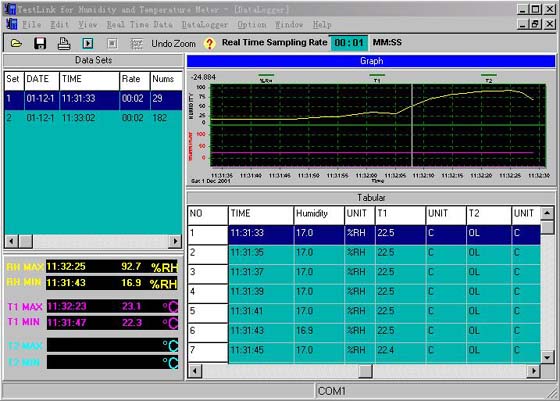Click the RH MAX readout 92.7 %RH
Screen dimensions: 560x401
(x=112, y=267)
